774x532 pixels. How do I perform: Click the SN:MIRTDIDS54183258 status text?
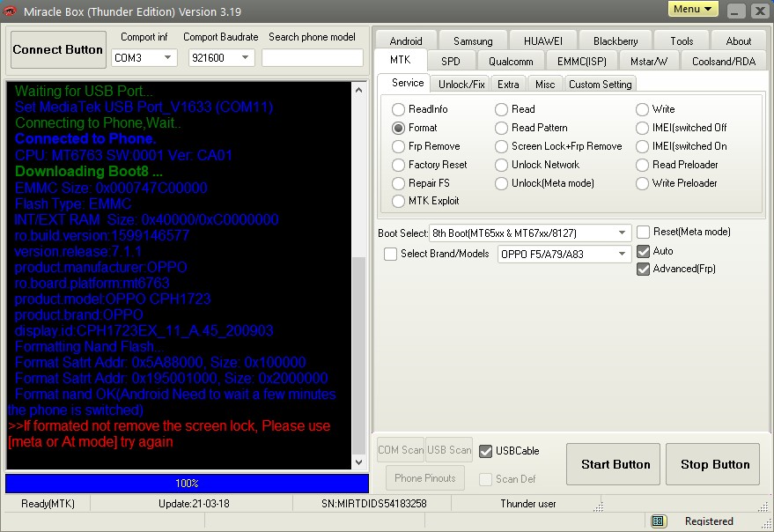coord(373,503)
